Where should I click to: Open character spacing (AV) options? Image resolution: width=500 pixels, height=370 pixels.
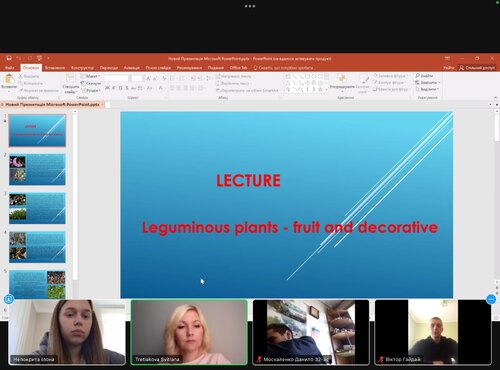click(140, 88)
